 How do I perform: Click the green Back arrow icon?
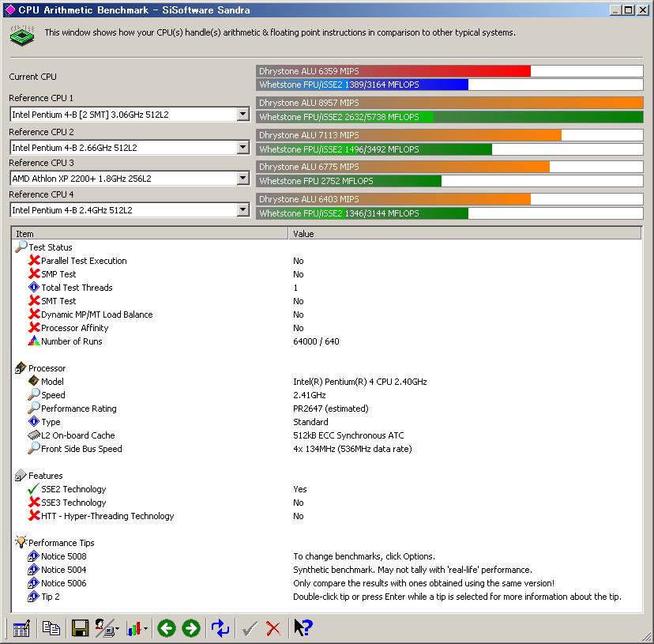pos(167,628)
